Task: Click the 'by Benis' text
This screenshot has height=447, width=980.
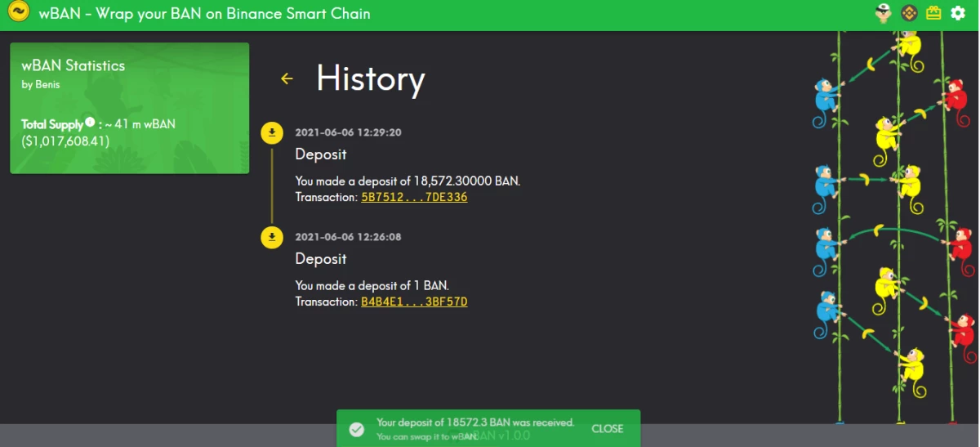Action: click(40, 84)
